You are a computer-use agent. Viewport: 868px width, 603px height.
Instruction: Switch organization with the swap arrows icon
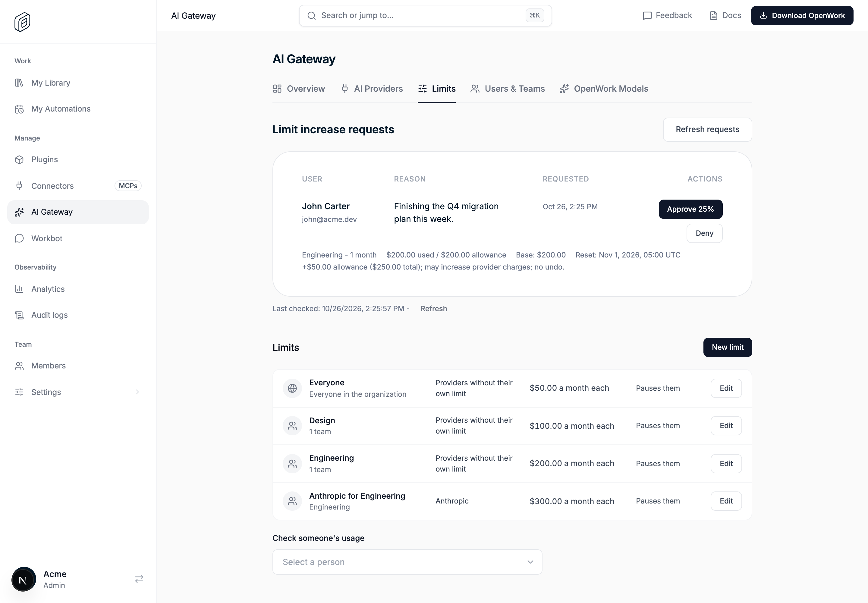(x=139, y=579)
